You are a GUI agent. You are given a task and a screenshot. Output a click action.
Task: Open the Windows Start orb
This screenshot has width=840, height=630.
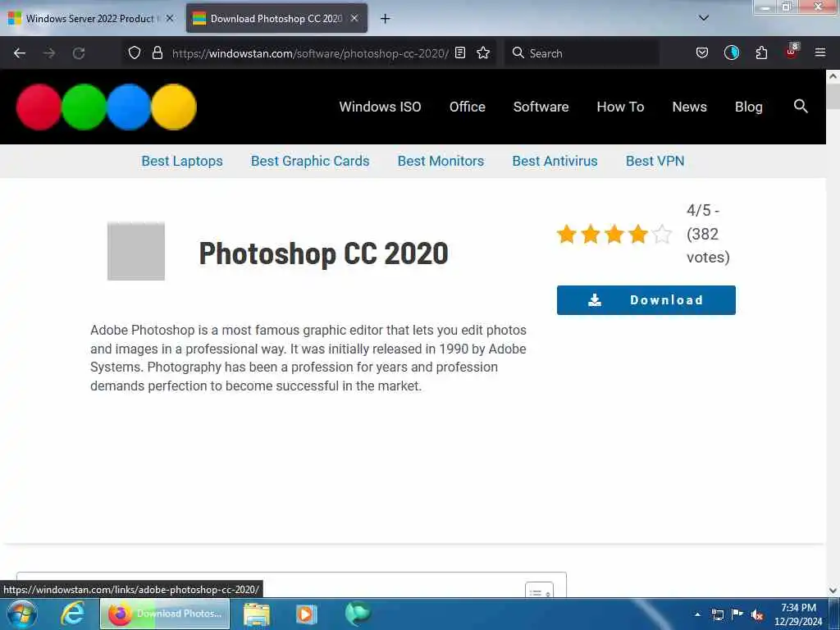pyautogui.click(x=21, y=614)
